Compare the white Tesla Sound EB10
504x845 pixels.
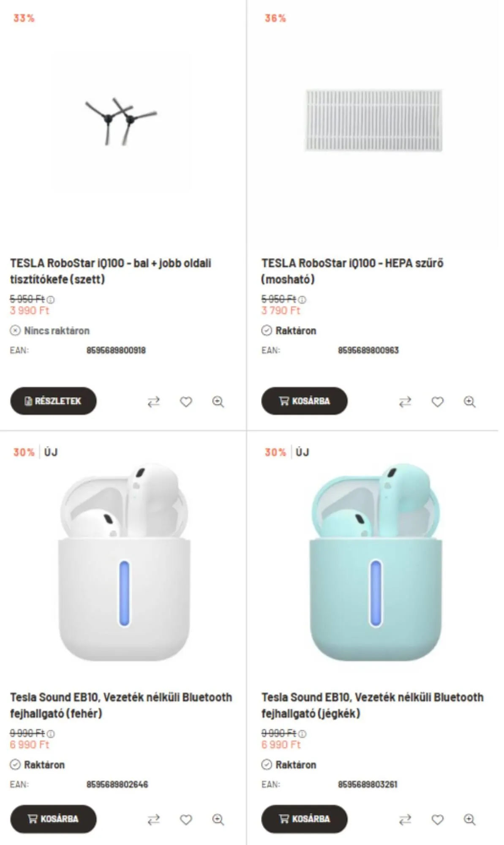(153, 820)
